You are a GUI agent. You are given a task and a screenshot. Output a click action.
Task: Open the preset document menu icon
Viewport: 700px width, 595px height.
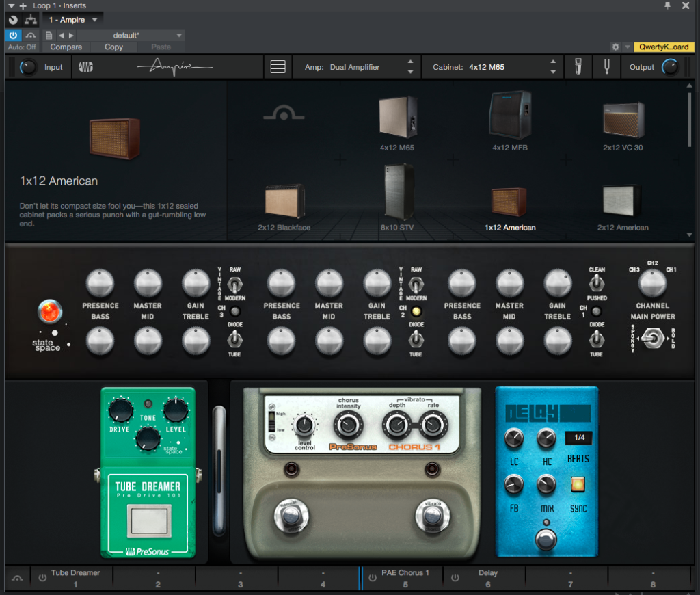[x=49, y=36]
